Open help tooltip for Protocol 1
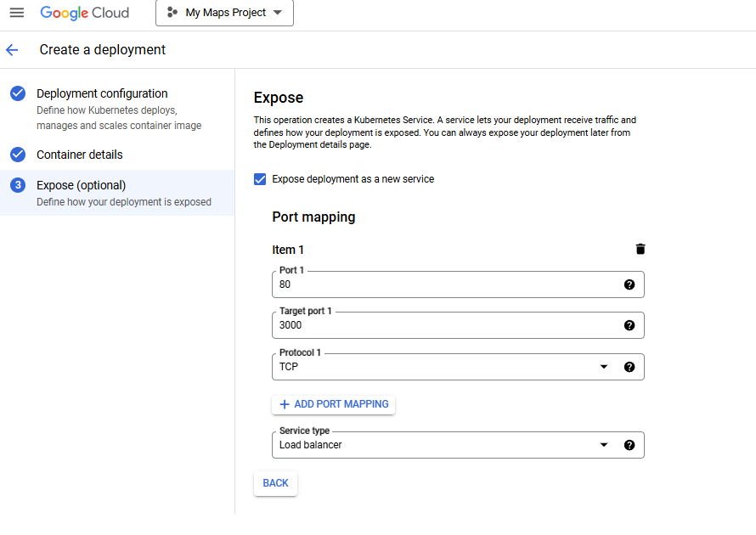The image size is (756, 535). (629, 367)
